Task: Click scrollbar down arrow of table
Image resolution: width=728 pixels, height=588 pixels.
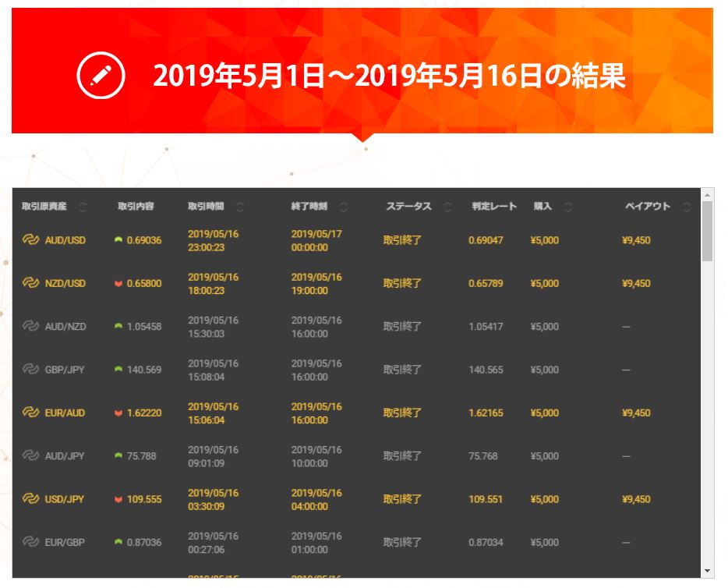Action: coord(707,571)
